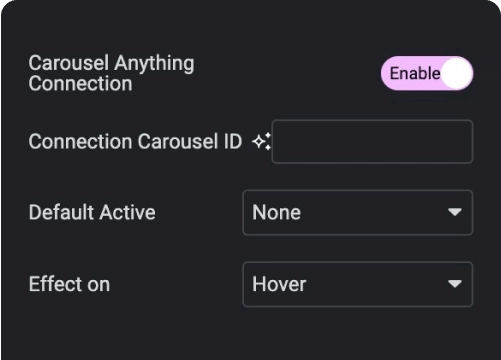The image size is (501, 360).
Task: Focus the Connection Carousel ID text box
Action: tap(372, 142)
